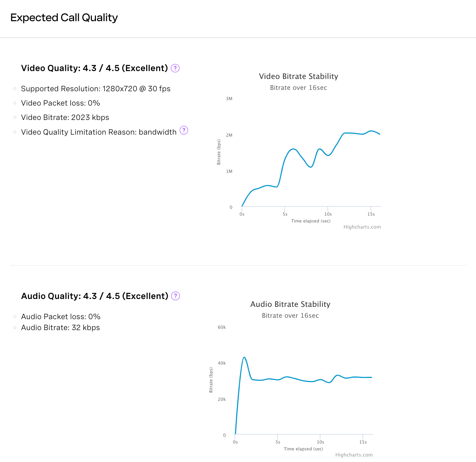The width and height of the screenshot is (476, 462).
Task: Click the 10s label on the audio chart axis
Action: pos(320,442)
